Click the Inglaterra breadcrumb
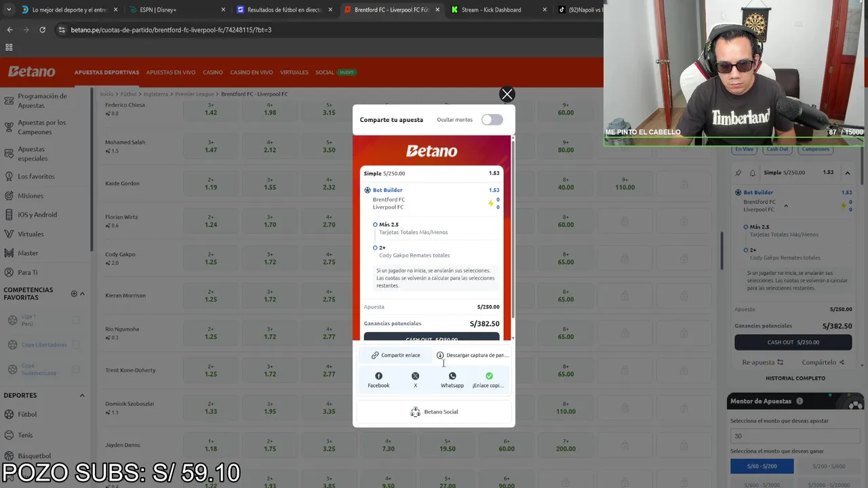This screenshot has width=868, height=488. [x=155, y=94]
